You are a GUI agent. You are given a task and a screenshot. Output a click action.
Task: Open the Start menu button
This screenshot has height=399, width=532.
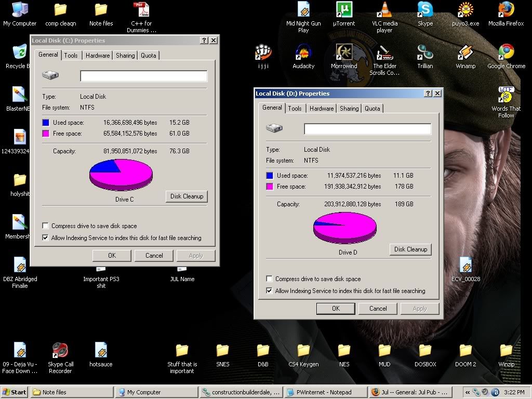pos(15,392)
